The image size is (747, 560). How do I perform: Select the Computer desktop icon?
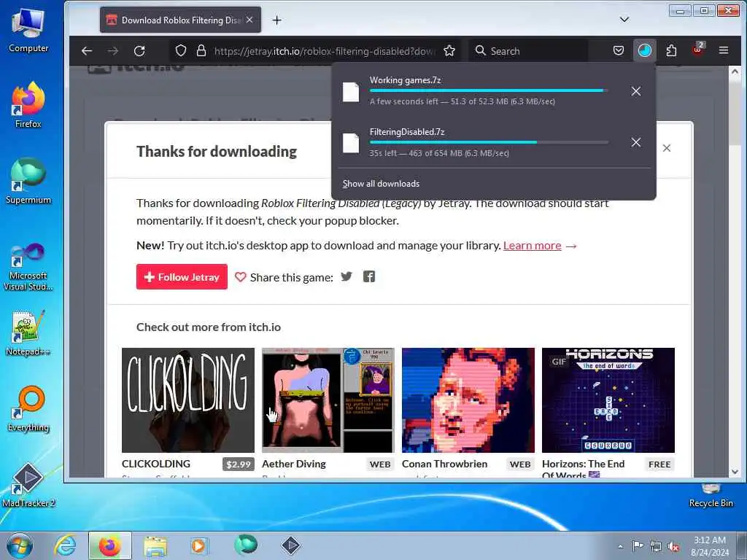[28, 31]
